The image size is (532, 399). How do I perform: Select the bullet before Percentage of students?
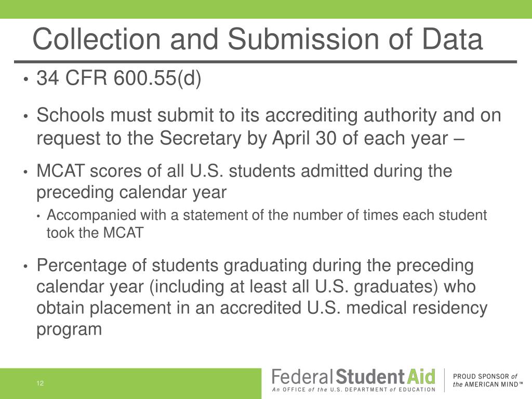pos(25,267)
